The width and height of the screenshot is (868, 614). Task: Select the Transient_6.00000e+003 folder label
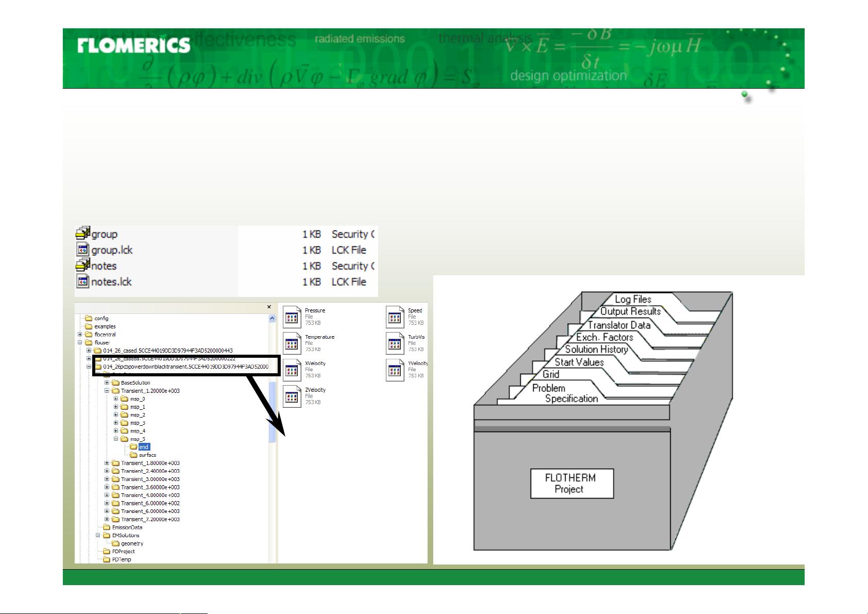coord(150,511)
